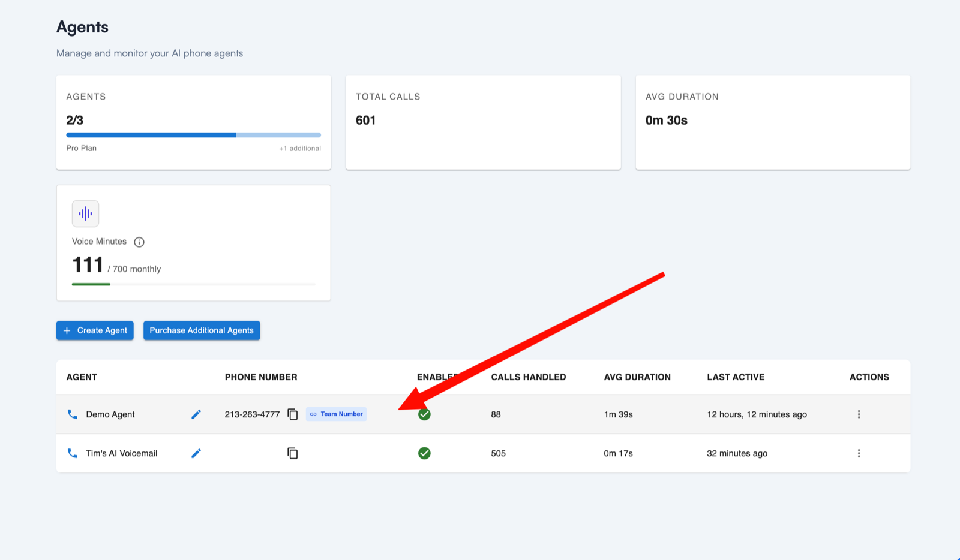
Task: Click the '/ 700 monthly' text
Action: coord(134,269)
